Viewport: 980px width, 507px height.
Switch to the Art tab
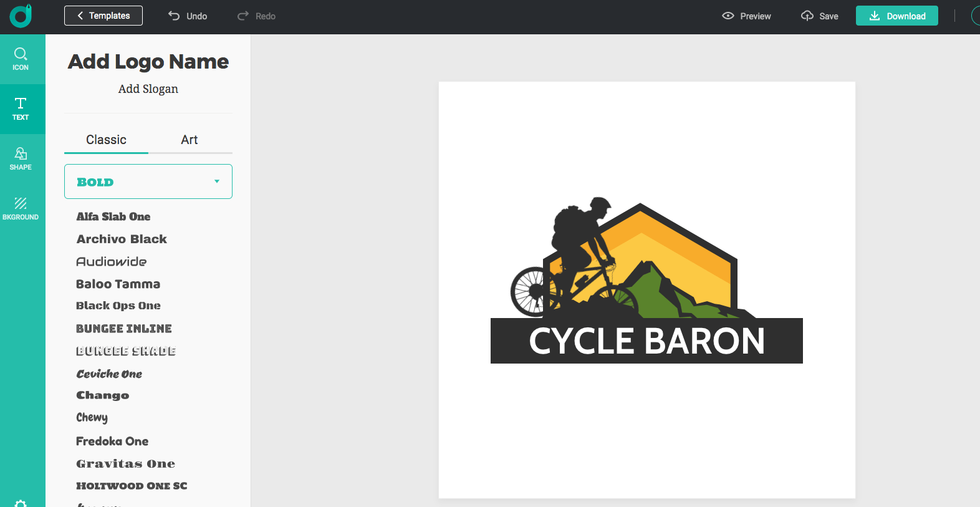pos(190,140)
